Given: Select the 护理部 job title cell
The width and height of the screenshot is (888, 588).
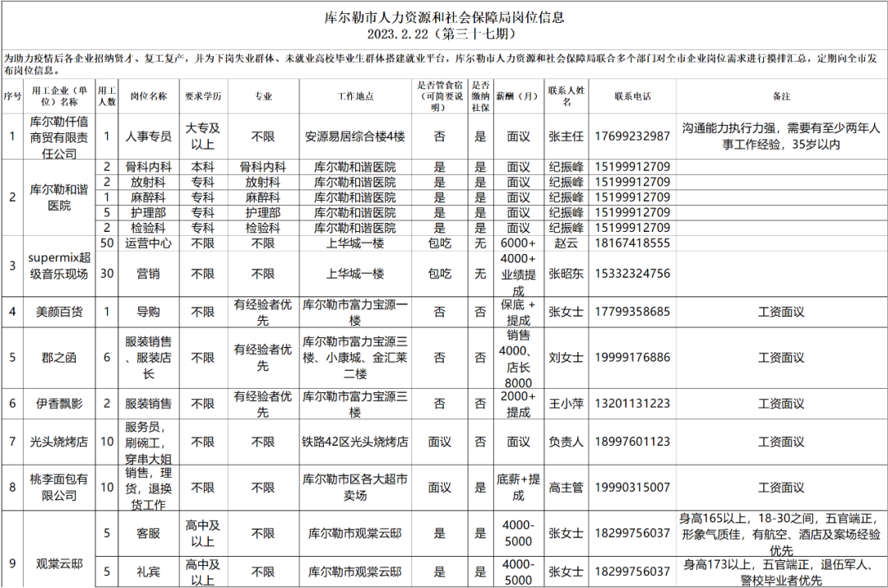Looking at the screenshot, I should click(148, 213).
